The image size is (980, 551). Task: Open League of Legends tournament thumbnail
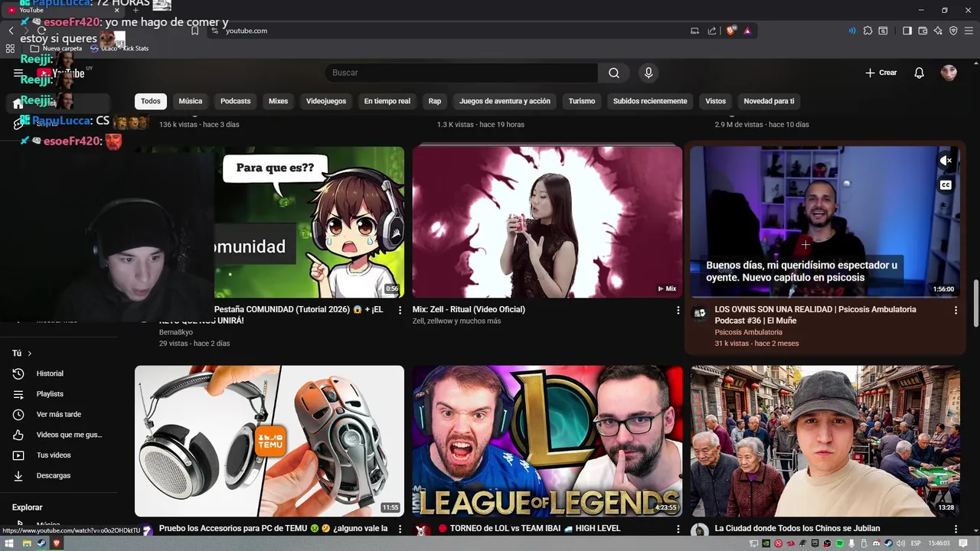(x=547, y=441)
